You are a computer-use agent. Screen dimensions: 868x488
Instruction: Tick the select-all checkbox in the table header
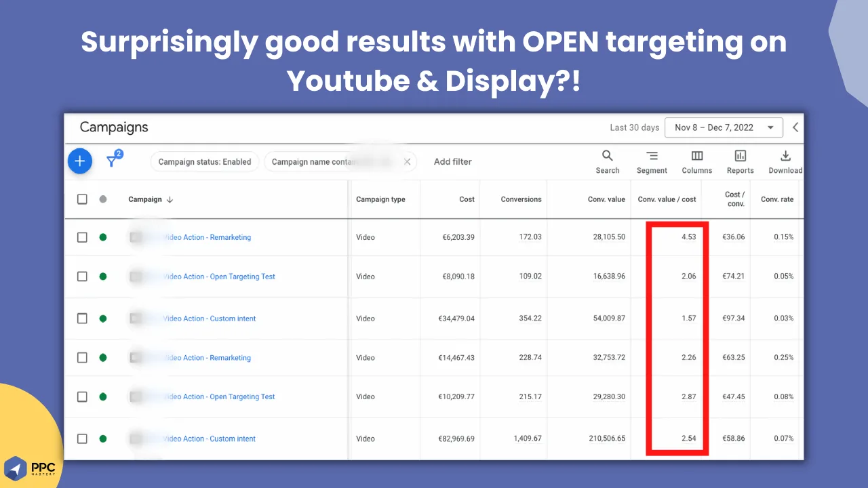82,199
